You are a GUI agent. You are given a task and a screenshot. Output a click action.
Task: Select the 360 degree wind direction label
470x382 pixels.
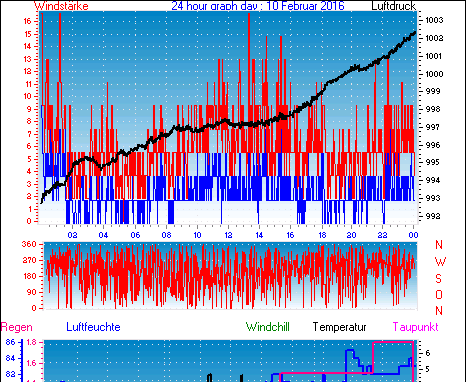coord(29,244)
